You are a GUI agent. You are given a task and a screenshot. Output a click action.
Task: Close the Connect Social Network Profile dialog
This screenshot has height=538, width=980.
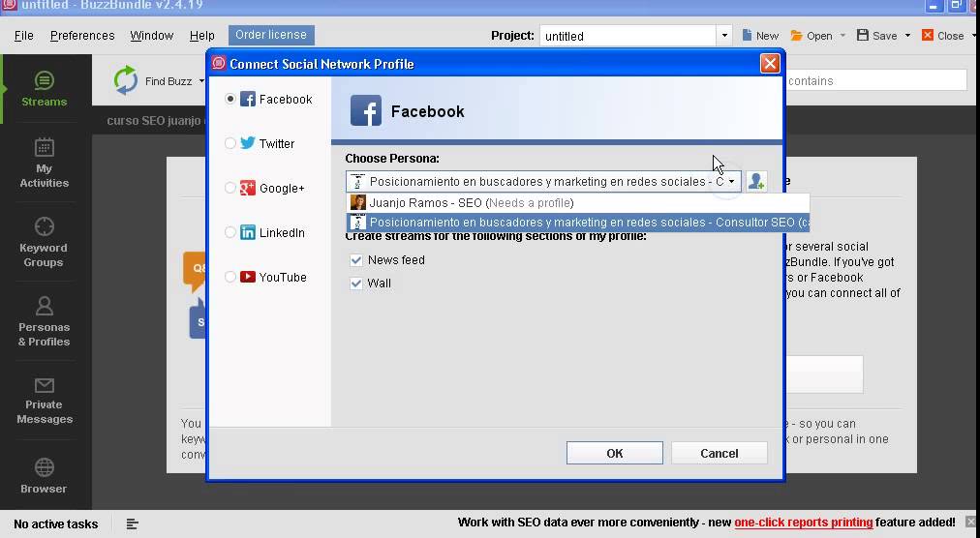point(769,63)
